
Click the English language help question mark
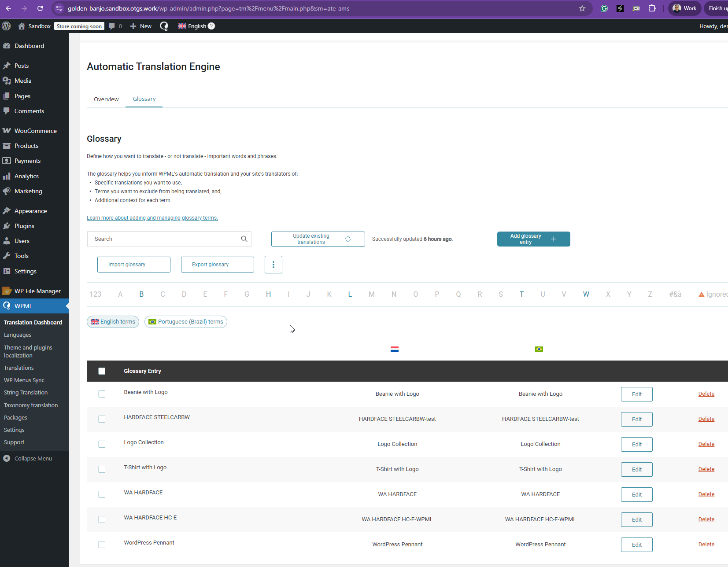point(211,26)
